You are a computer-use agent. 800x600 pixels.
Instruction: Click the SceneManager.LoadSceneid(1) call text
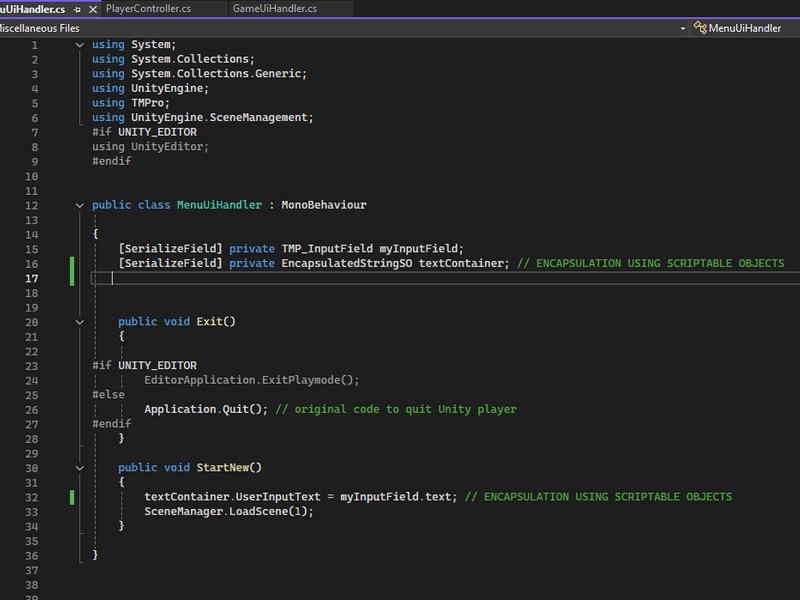229,511
